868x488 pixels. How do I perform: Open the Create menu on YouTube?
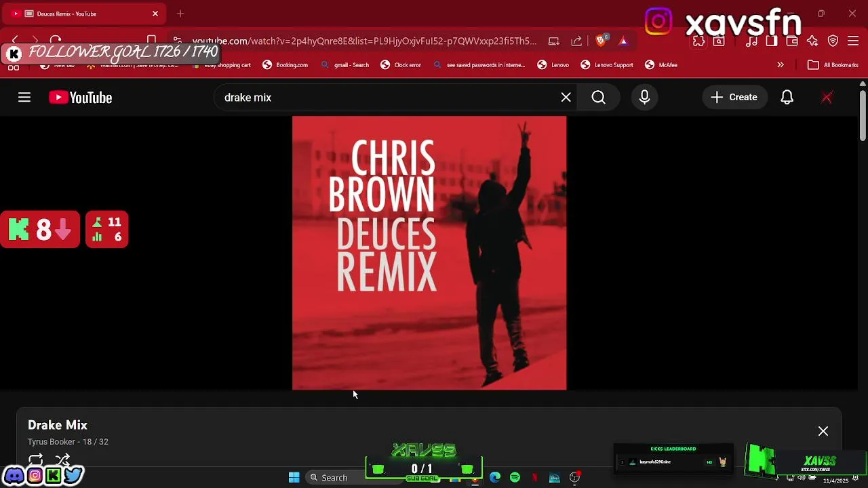click(734, 98)
